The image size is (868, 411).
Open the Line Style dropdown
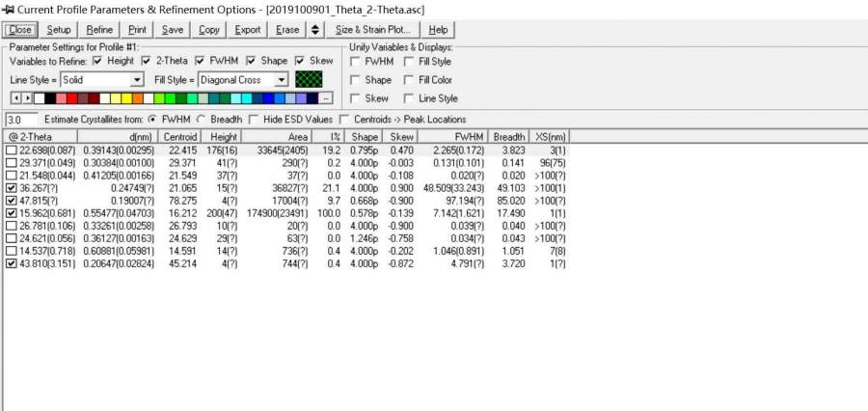137,80
